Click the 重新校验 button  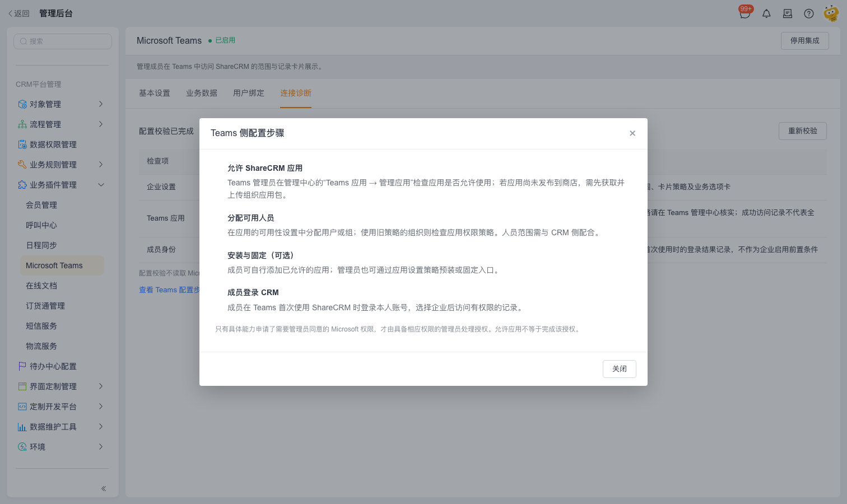803,131
